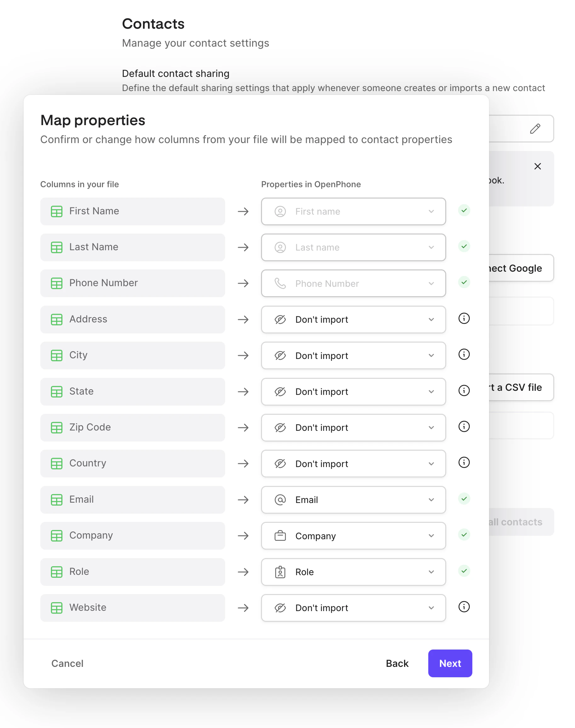Dismiss the notification with the X icon
This screenshot has height=728, width=575.
pyautogui.click(x=538, y=166)
